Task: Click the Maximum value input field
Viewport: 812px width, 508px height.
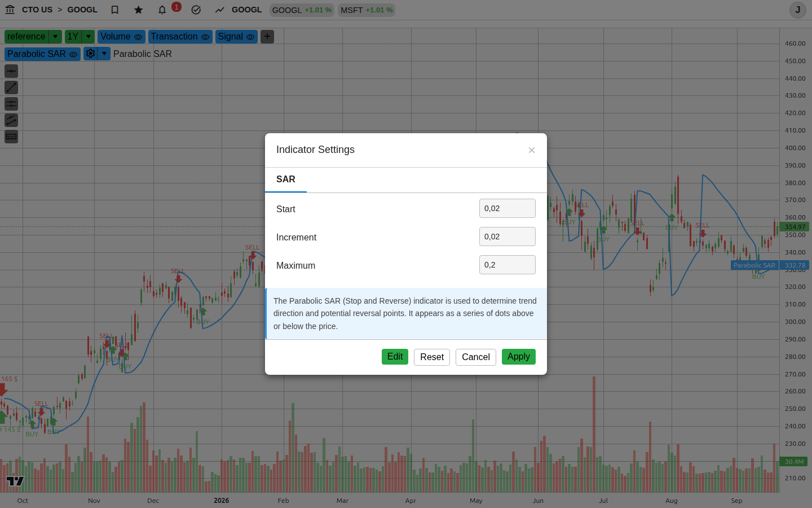Action: click(507, 265)
